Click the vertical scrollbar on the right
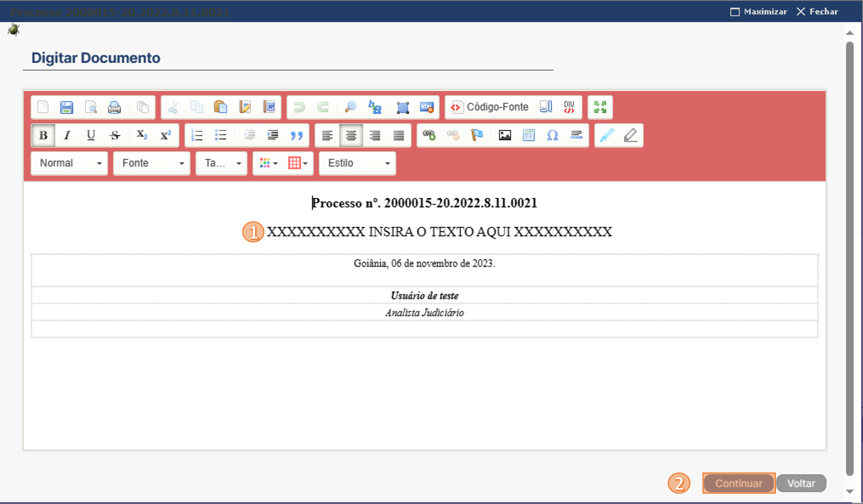This screenshot has width=863, height=504. (x=849, y=258)
